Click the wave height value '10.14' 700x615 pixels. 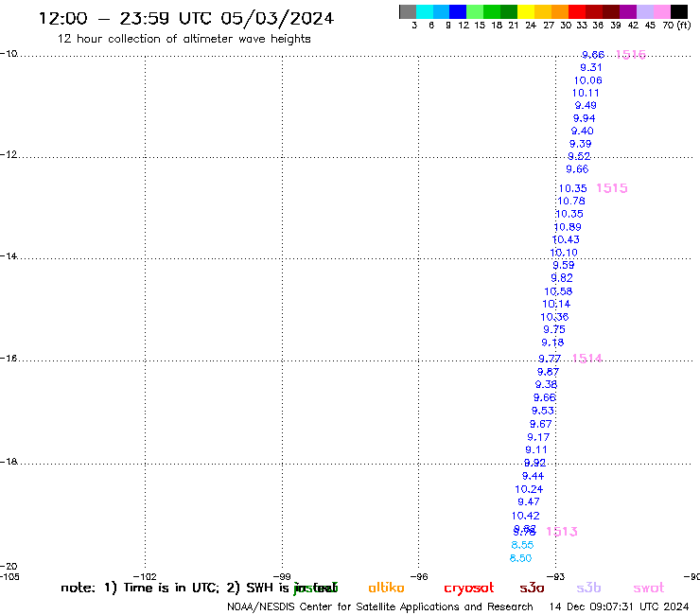(556, 304)
